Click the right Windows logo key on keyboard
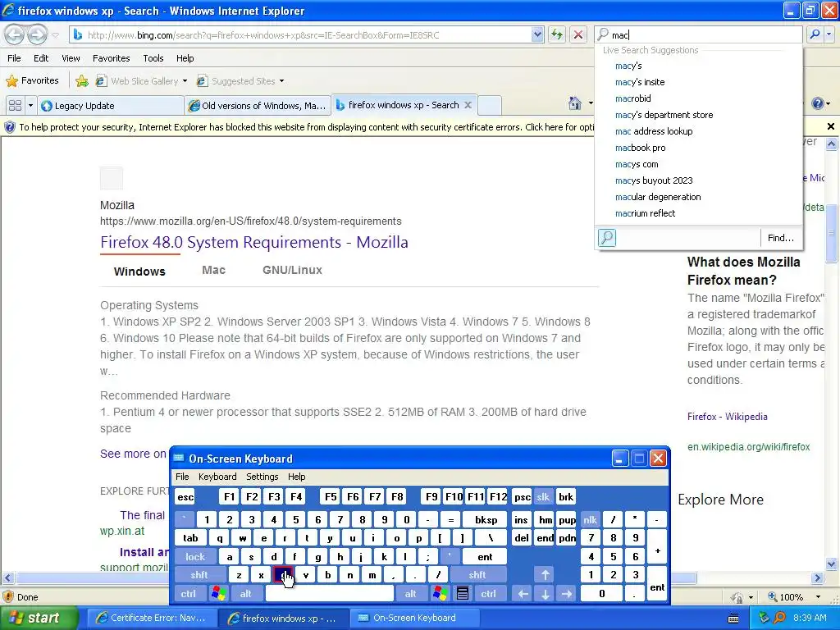 pos(441,594)
